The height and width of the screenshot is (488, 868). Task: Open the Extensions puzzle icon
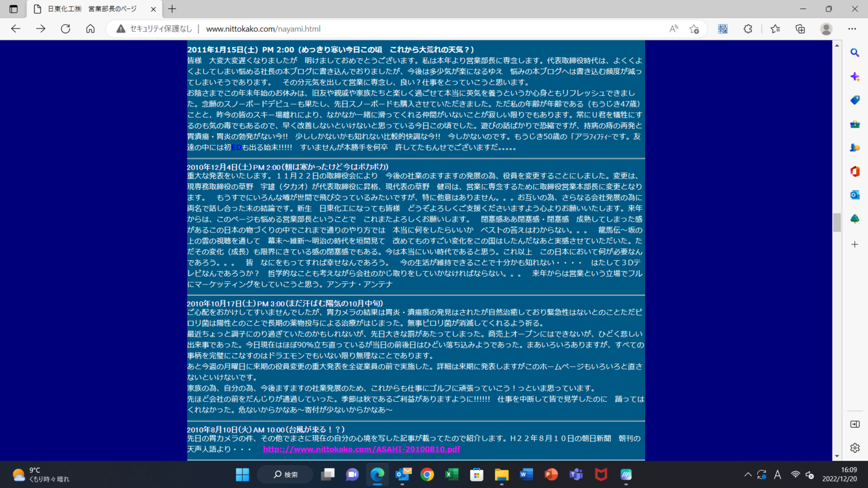748,29
